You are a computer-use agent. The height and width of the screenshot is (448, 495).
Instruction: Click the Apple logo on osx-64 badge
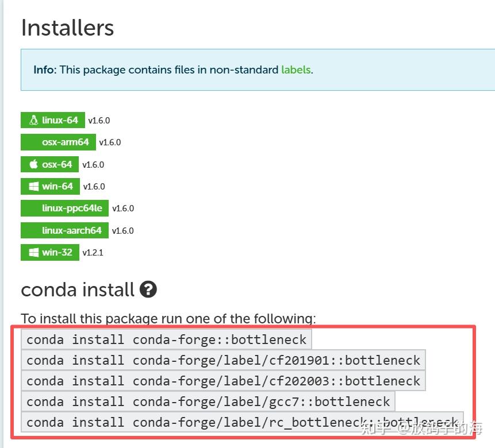[33, 164]
